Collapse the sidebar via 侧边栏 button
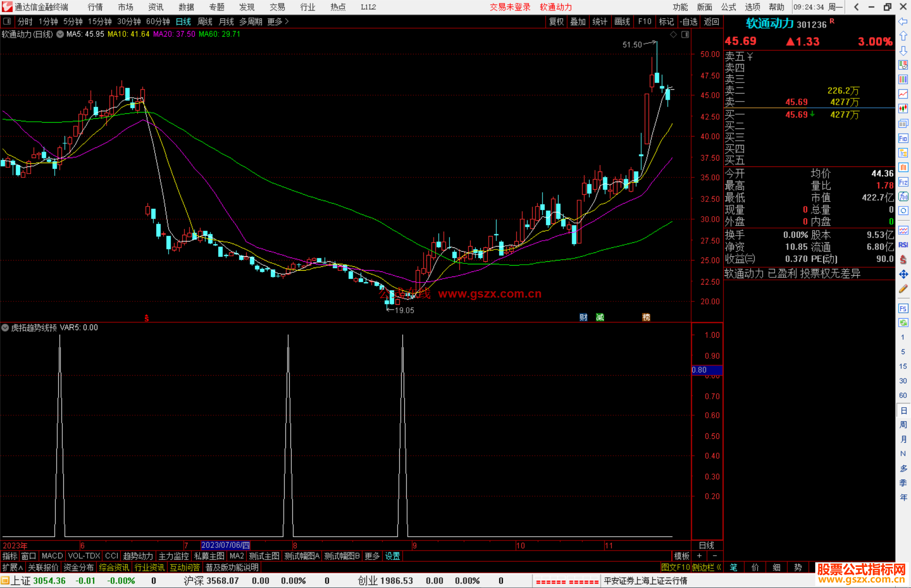The width and height of the screenshot is (911, 588). coord(706,567)
